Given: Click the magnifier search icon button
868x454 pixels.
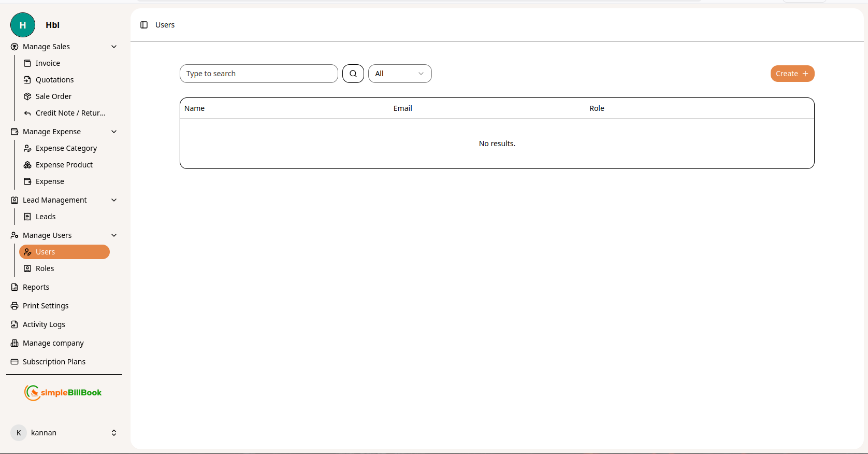Looking at the screenshot, I should (353, 74).
